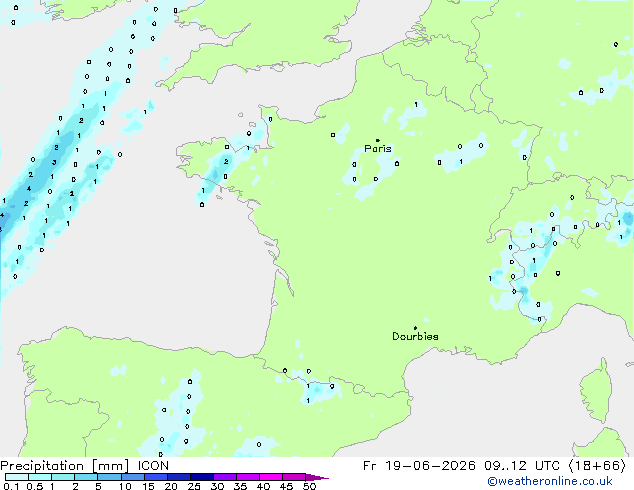This screenshot has width=634, height=490.
Task: Click the Paris city label
Action: tap(378, 149)
